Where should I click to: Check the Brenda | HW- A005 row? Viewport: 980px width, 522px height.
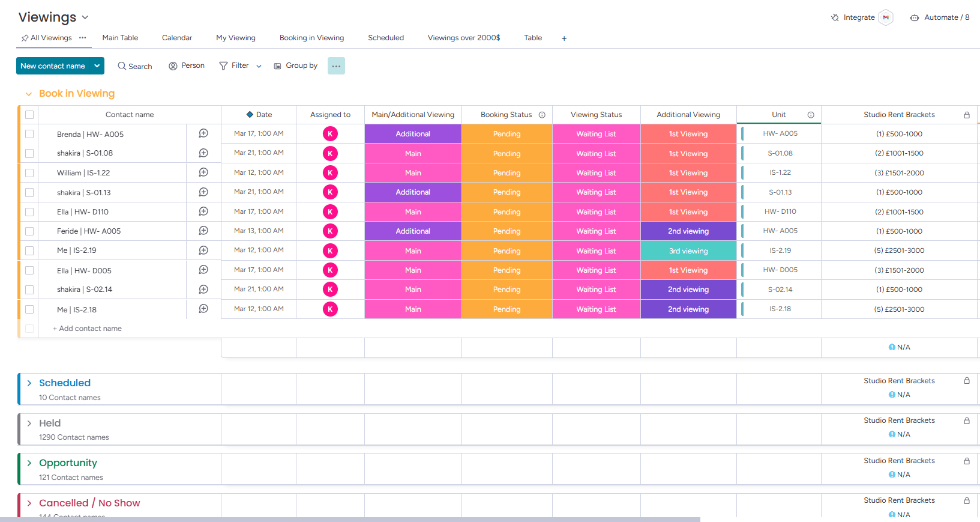29,134
